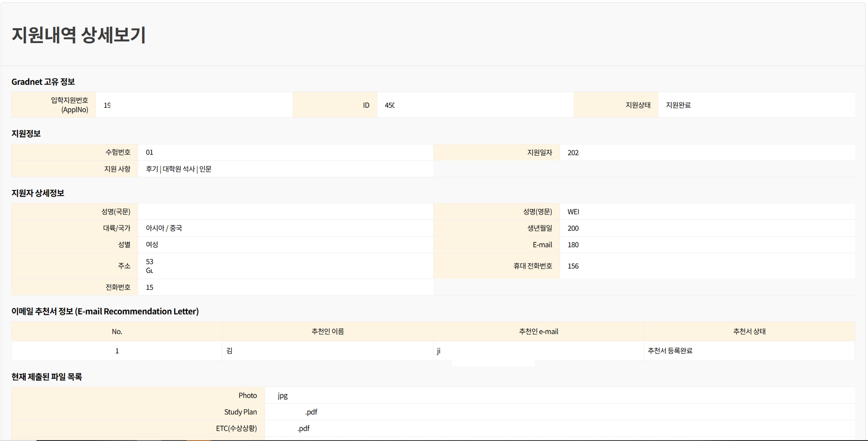Open the ETC(수상상황) .pdf file
Screen dimensions: 868x441
click(303, 429)
